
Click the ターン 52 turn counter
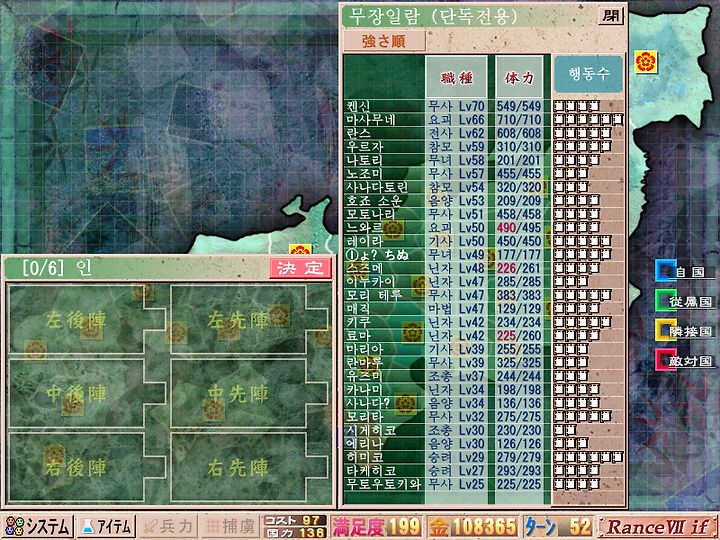pyautogui.click(x=559, y=526)
